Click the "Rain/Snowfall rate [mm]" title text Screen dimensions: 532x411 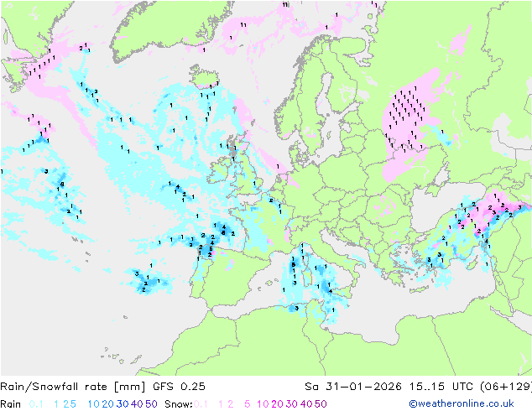(73, 387)
